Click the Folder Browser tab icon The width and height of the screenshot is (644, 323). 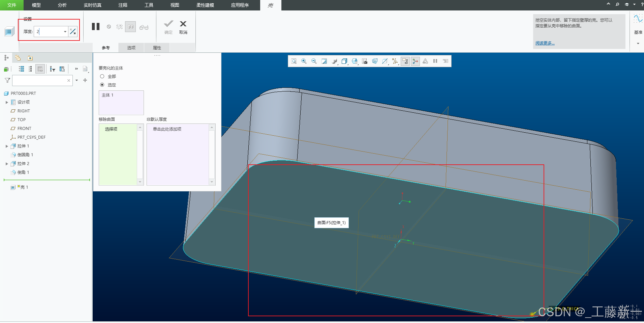pos(18,58)
